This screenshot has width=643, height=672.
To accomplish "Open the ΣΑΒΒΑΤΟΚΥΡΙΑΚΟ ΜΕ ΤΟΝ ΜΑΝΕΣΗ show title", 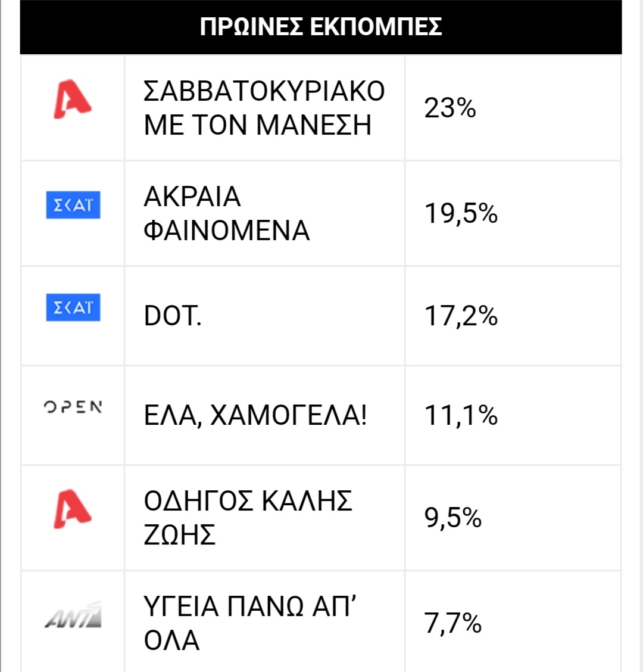I will [x=264, y=108].
